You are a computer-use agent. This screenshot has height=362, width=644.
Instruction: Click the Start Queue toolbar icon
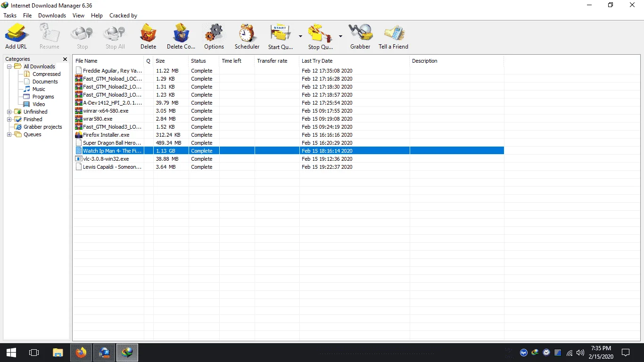(x=280, y=33)
